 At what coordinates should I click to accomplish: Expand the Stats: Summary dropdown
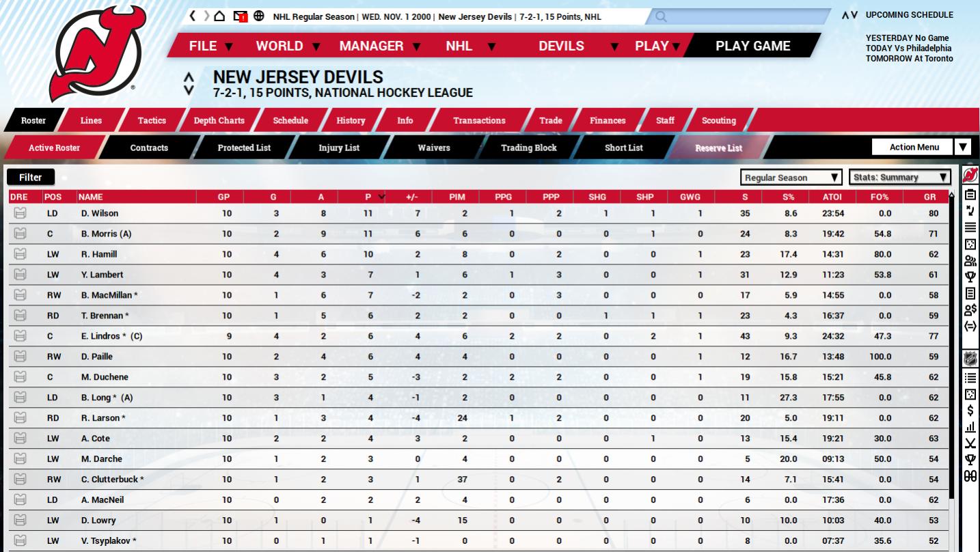point(900,178)
